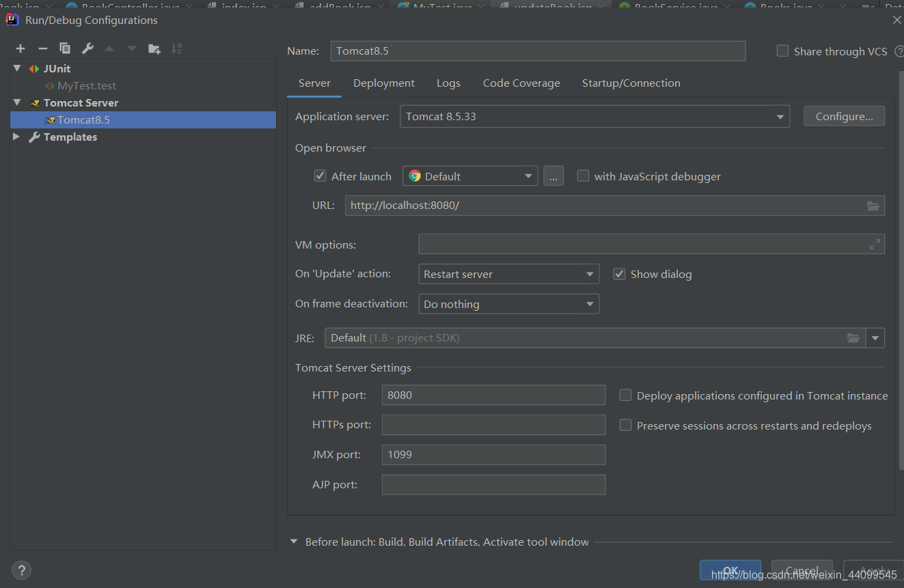Viewport: 904px width, 588px height.
Task: Switch to the Server tab
Action: coord(314,83)
